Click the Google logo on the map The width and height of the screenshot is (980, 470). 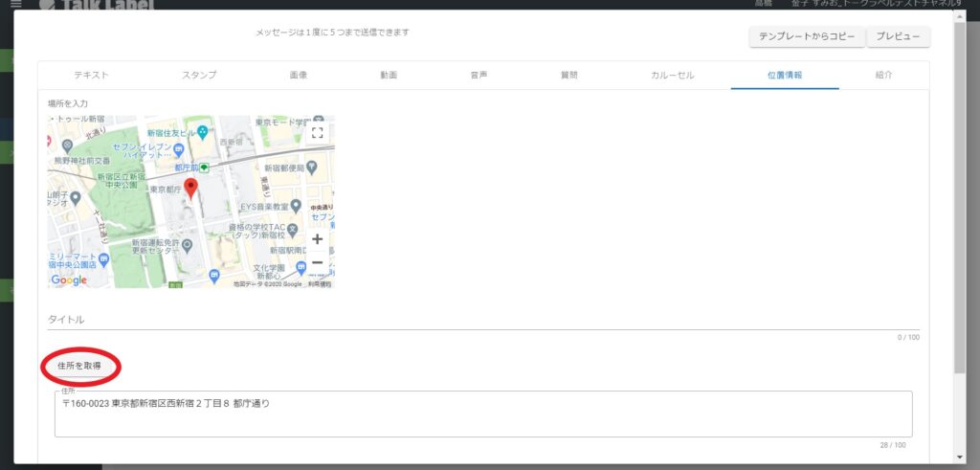[69, 280]
